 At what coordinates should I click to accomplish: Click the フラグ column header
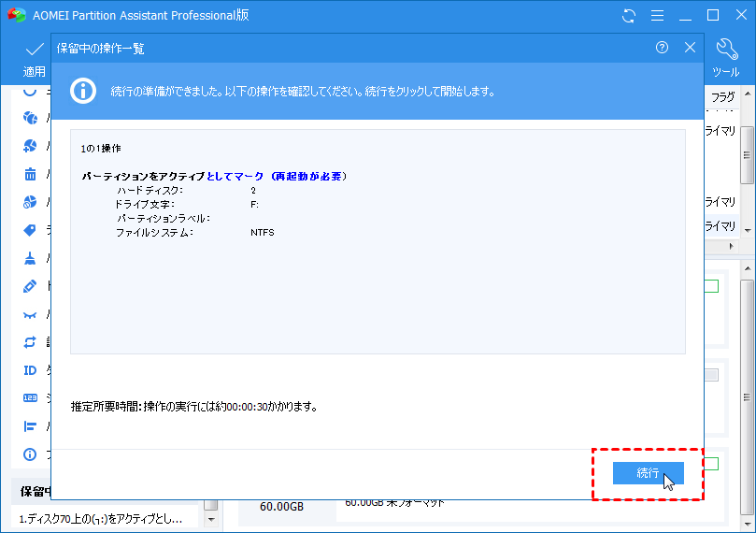(x=722, y=97)
